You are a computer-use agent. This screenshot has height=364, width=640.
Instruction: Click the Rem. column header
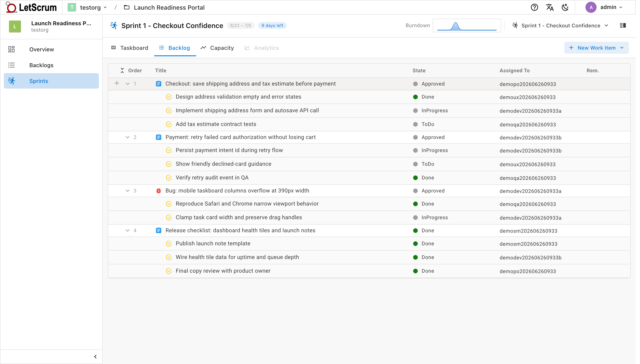click(593, 71)
